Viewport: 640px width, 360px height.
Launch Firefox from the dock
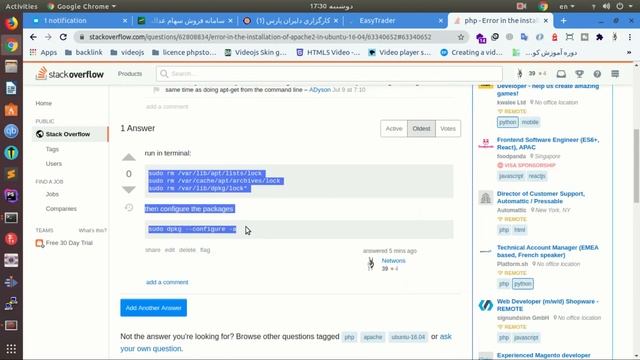coord(11,23)
